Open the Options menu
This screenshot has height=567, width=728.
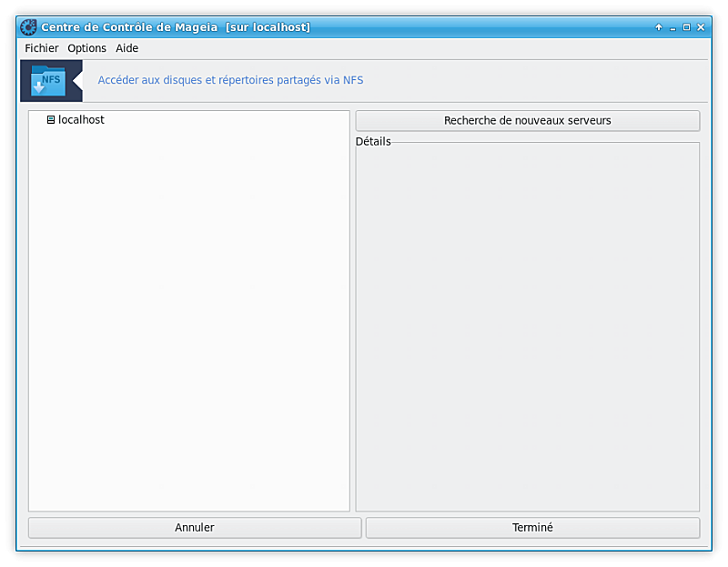pyautogui.click(x=86, y=48)
